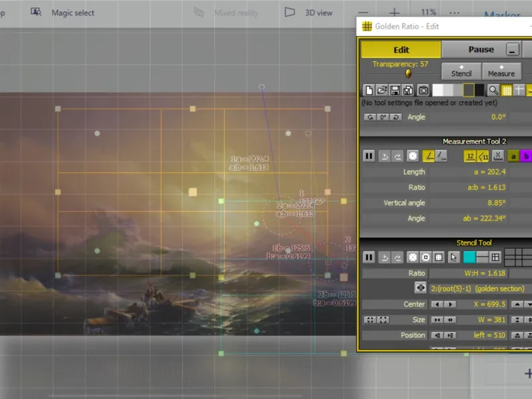Select the black background shade swatch

coord(479,90)
